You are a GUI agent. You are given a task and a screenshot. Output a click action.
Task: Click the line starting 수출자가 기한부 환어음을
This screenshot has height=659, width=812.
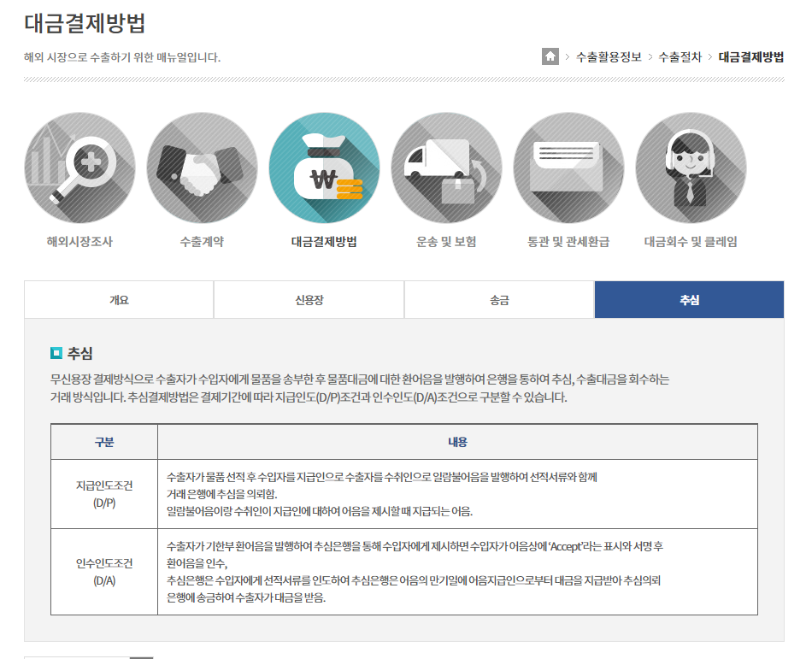point(415,547)
